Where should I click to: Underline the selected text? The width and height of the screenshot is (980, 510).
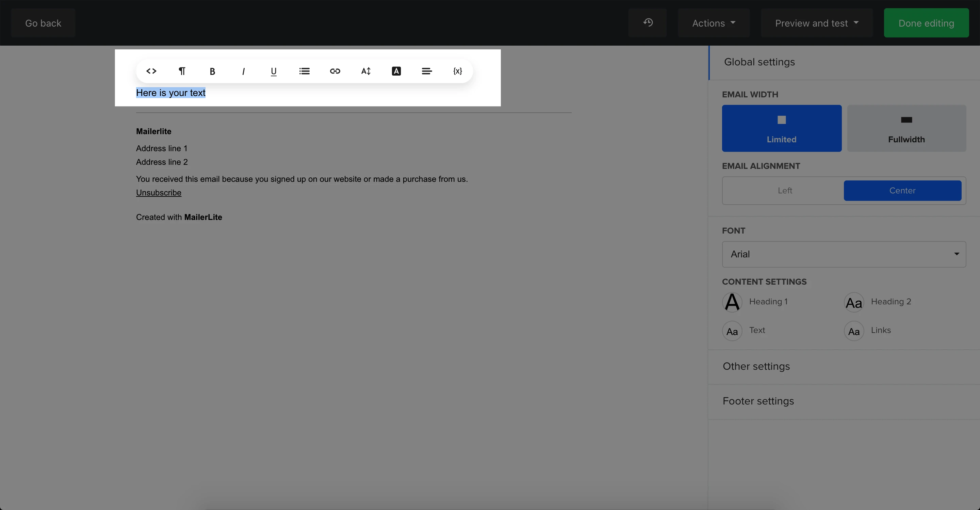coord(274,71)
